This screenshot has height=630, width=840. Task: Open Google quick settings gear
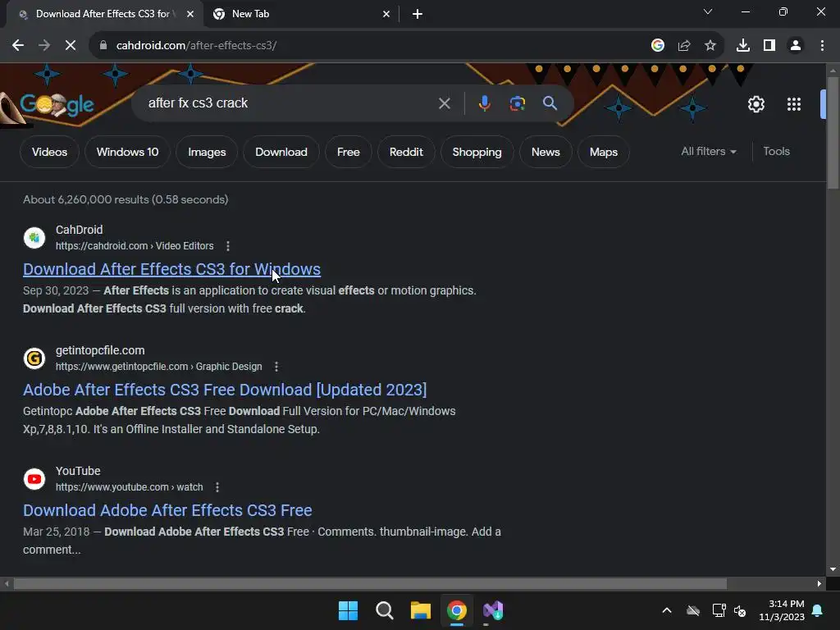pyautogui.click(x=756, y=104)
